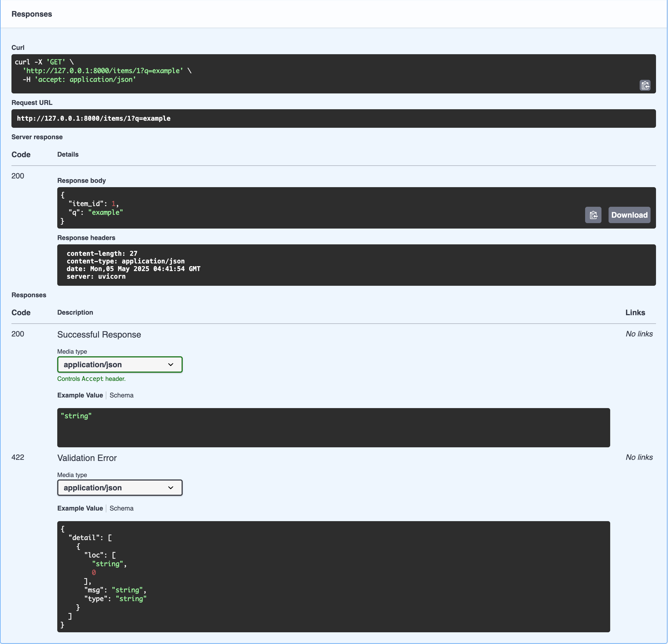Copy the response body to clipboard

point(593,215)
